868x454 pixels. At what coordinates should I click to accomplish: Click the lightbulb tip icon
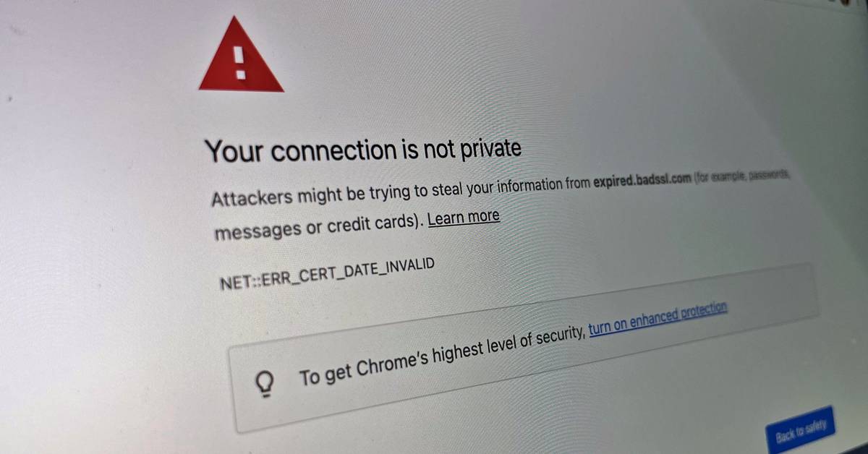[265, 383]
